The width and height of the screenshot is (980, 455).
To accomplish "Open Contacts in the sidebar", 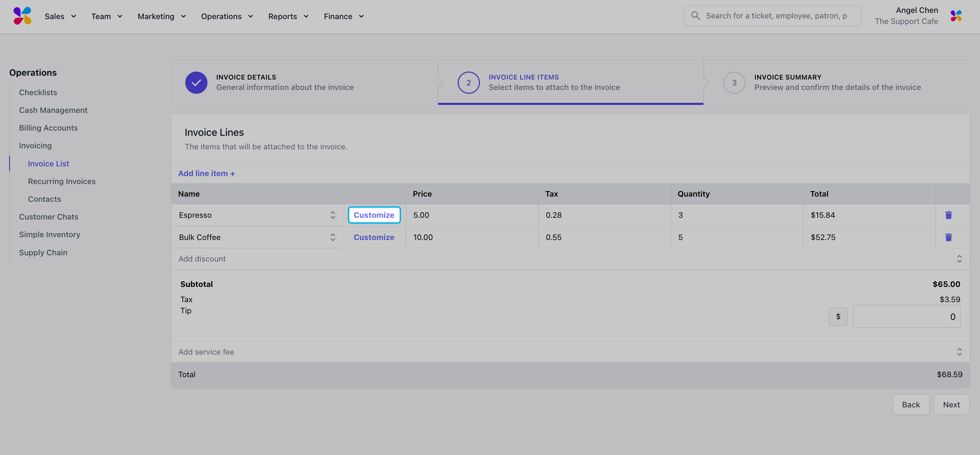I will (x=44, y=199).
